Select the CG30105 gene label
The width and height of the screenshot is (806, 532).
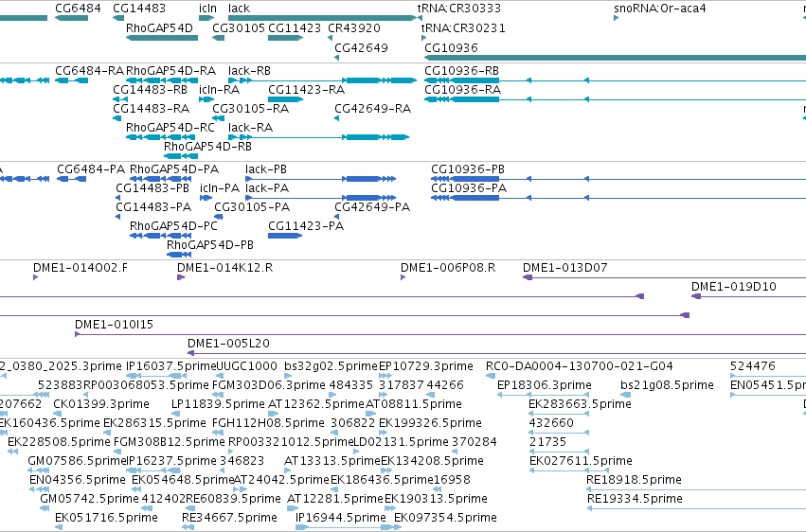point(239,28)
